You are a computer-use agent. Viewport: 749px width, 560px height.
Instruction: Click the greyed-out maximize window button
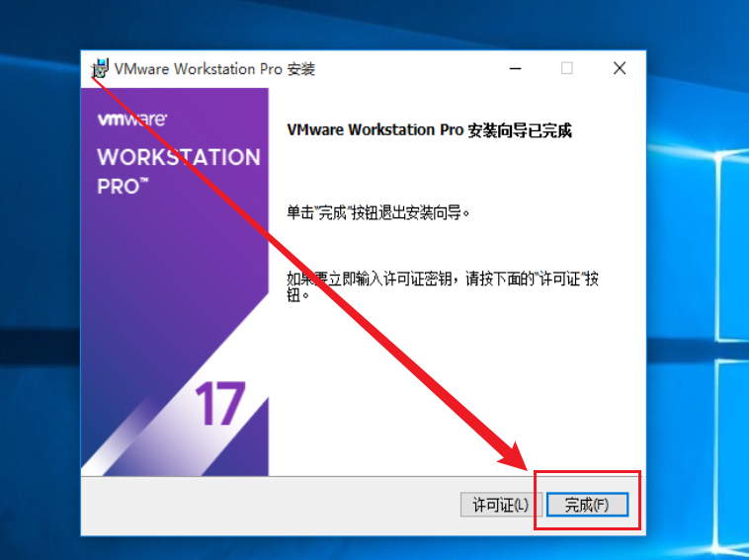tap(567, 69)
